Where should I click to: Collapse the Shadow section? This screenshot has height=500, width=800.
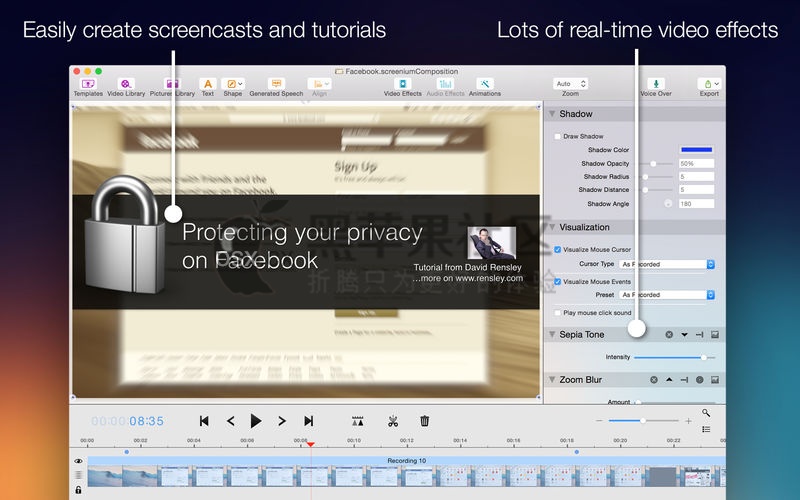(552, 114)
